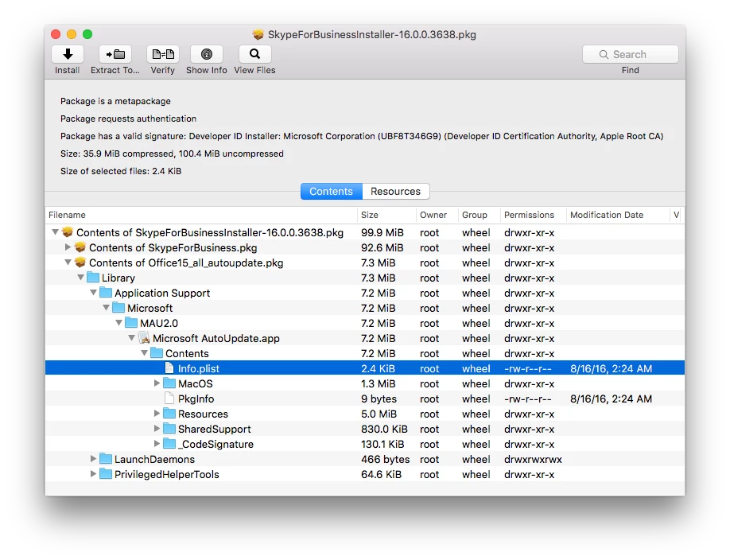730x560 pixels.
Task: Minimize the window with the yellow button
Action: point(72,34)
